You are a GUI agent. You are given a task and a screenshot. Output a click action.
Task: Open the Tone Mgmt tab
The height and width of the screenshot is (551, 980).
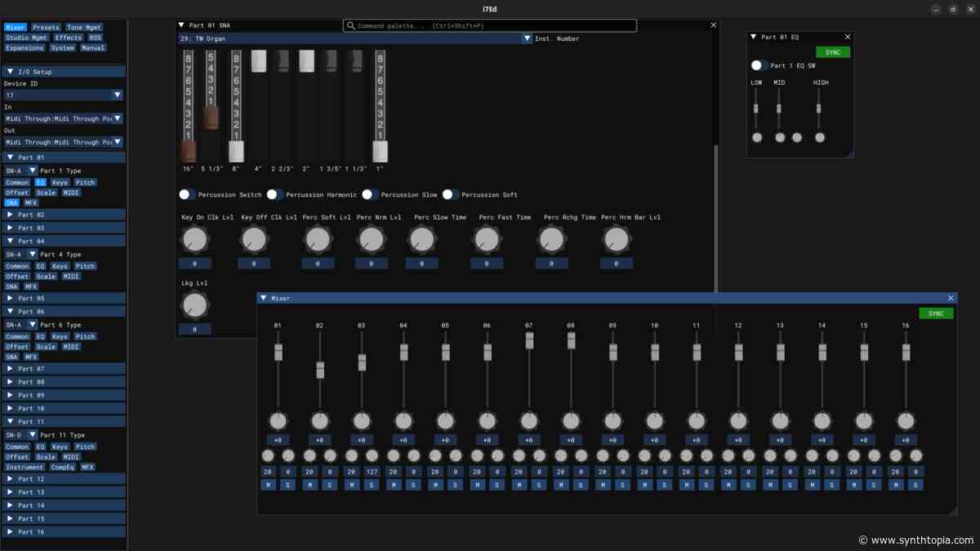point(84,27)
